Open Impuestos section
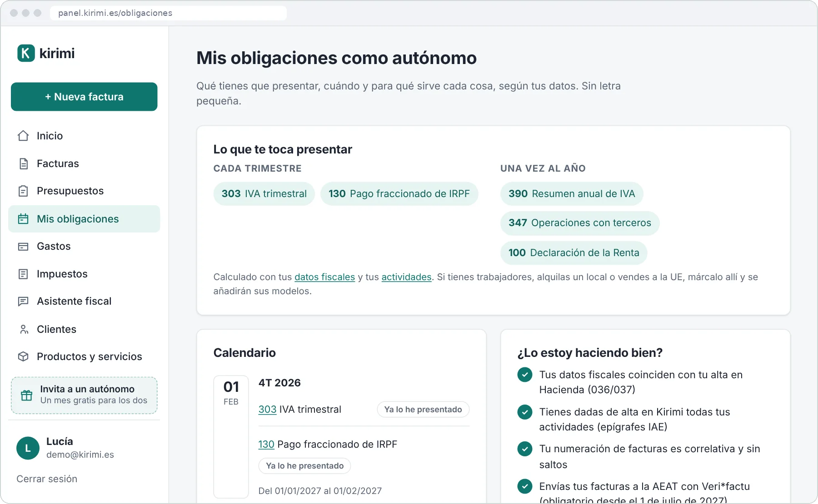Viewport: 818px width, 504px height. (84, 274)
